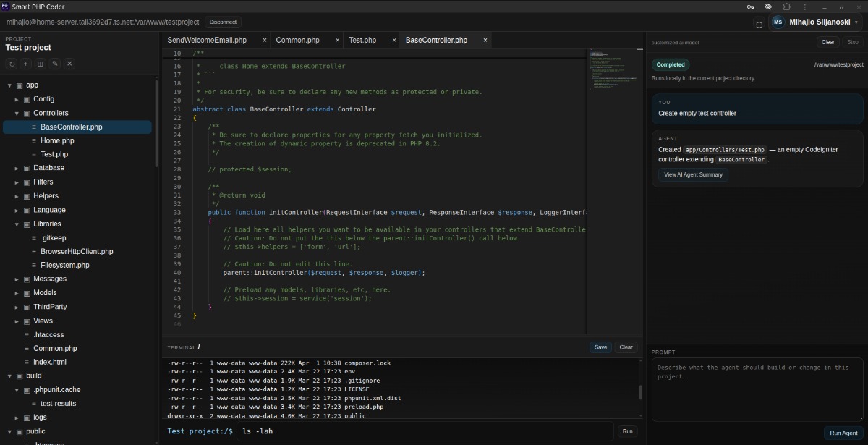The width and height of the screenshot is (868, 445).
Task: Select the grid icon in the project toolbar
Action: (x=41, y=64)
